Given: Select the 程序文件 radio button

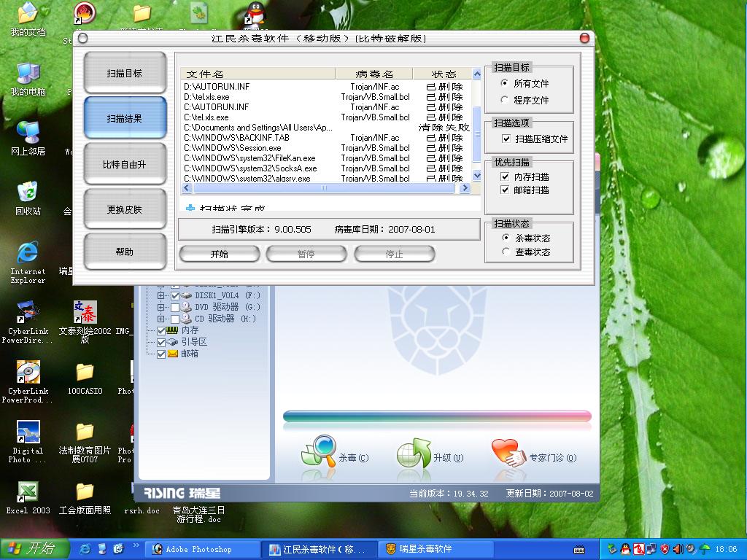Looking at the screenshot, I should 505,100.
